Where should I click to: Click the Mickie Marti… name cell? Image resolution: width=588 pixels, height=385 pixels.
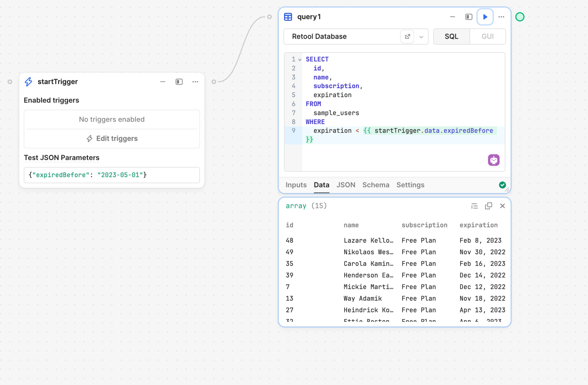click(x=368, y=287)
